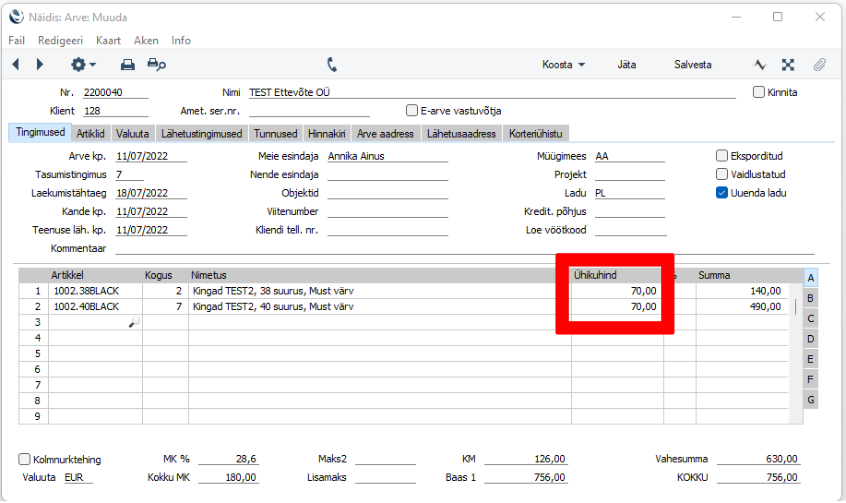Switch to the Korteriühistu tab
This screenshot has width=846, height=503.
[x=536, y=133]
